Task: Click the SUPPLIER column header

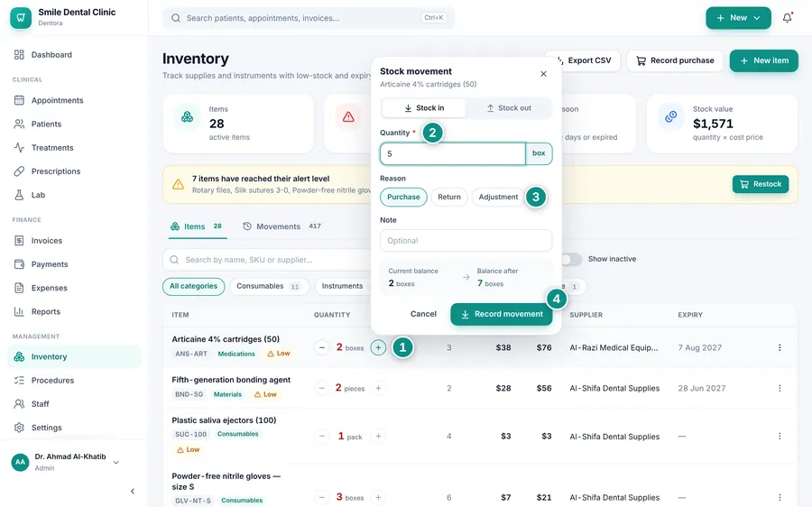Action: pyautogui.click(x=586, y=315)
